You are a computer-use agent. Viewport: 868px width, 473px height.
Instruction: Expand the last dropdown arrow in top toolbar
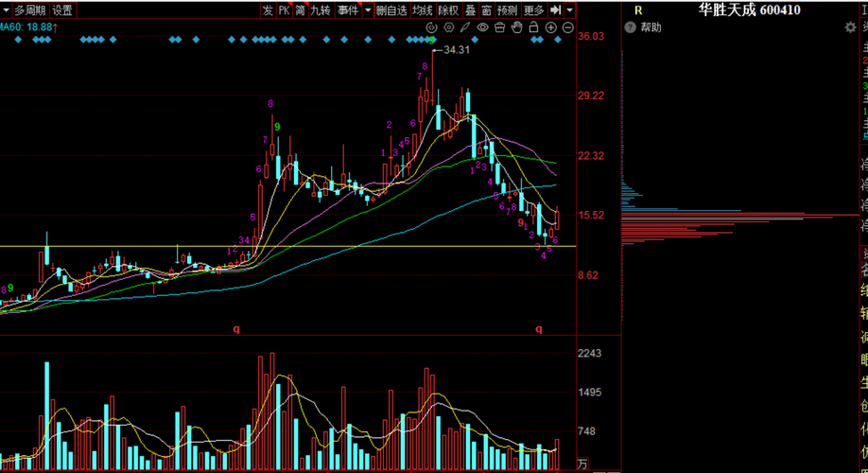(569, 10)
